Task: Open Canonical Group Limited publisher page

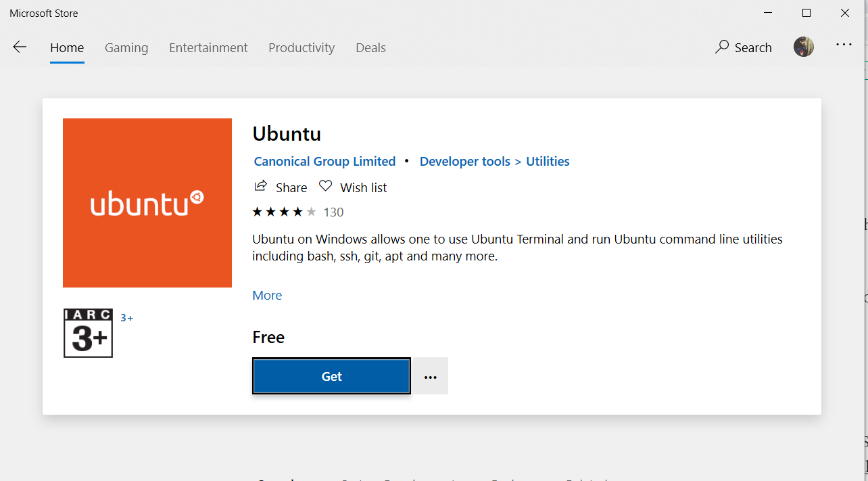Action: pos(324,161)
